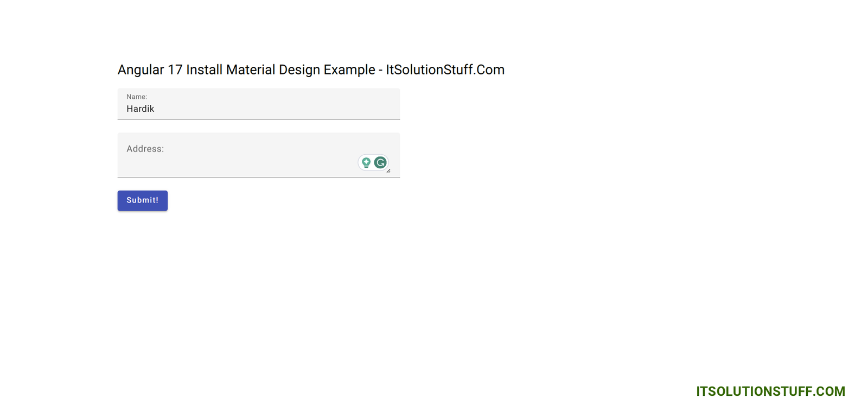Click the word "Example" in the heading
868x405 pixels.
click(349, 70)
